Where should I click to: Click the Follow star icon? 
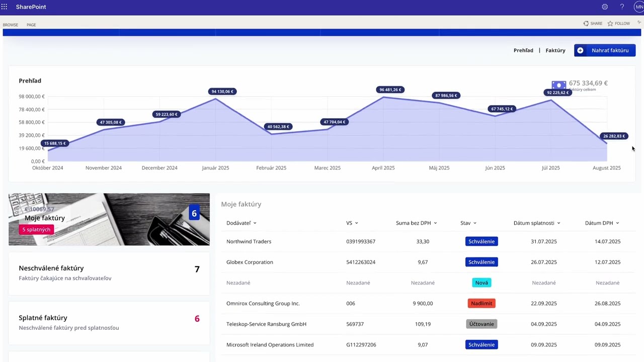[x=610, y=24]
